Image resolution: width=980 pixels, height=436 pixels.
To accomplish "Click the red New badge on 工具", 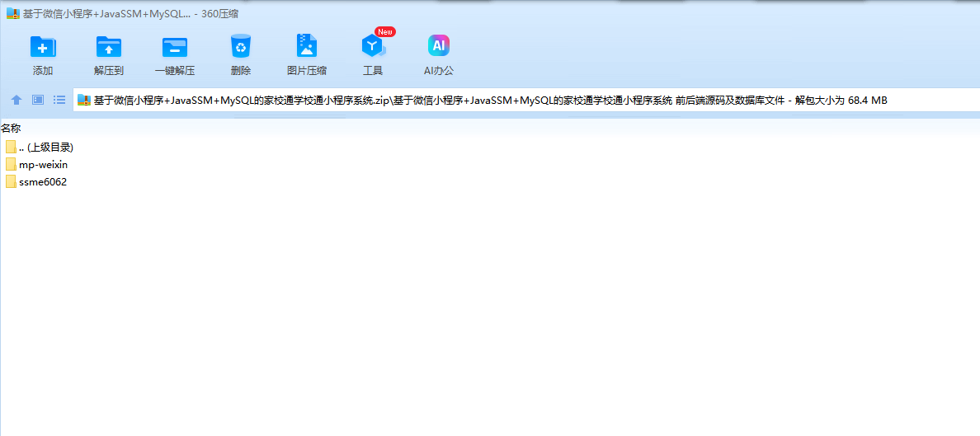I will pyautogui.click(x=385, y=31).
